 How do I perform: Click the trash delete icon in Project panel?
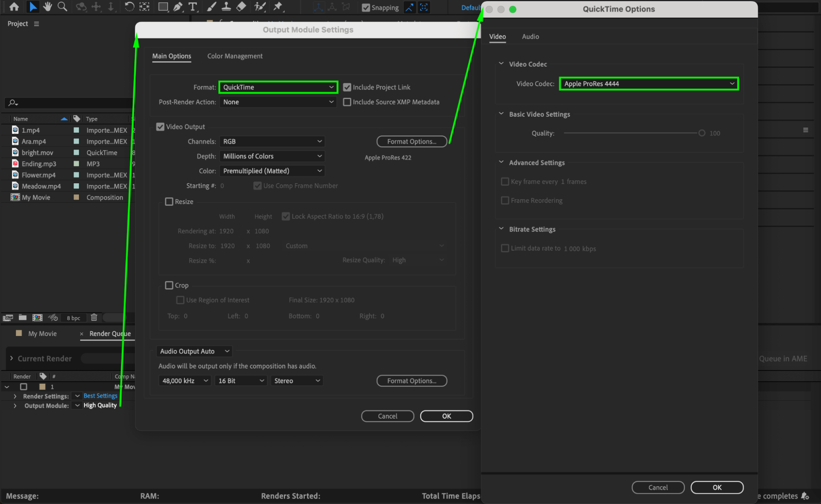(94, 317)
